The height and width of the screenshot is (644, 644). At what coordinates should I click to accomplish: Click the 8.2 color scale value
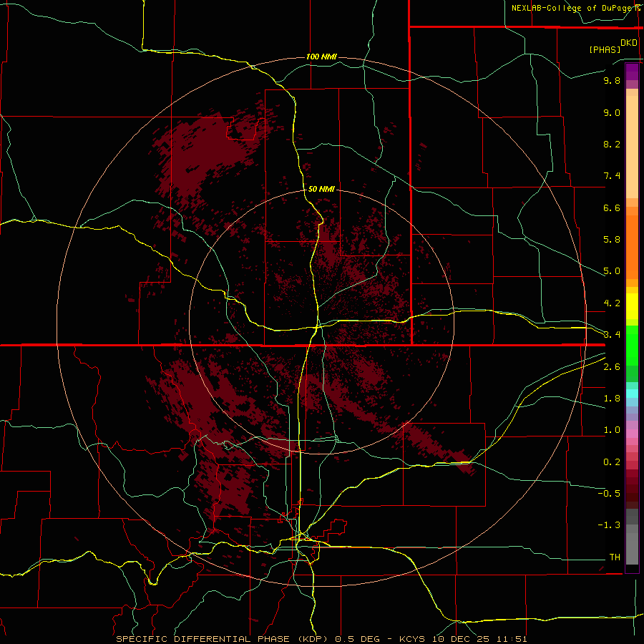tap(612, 144)
